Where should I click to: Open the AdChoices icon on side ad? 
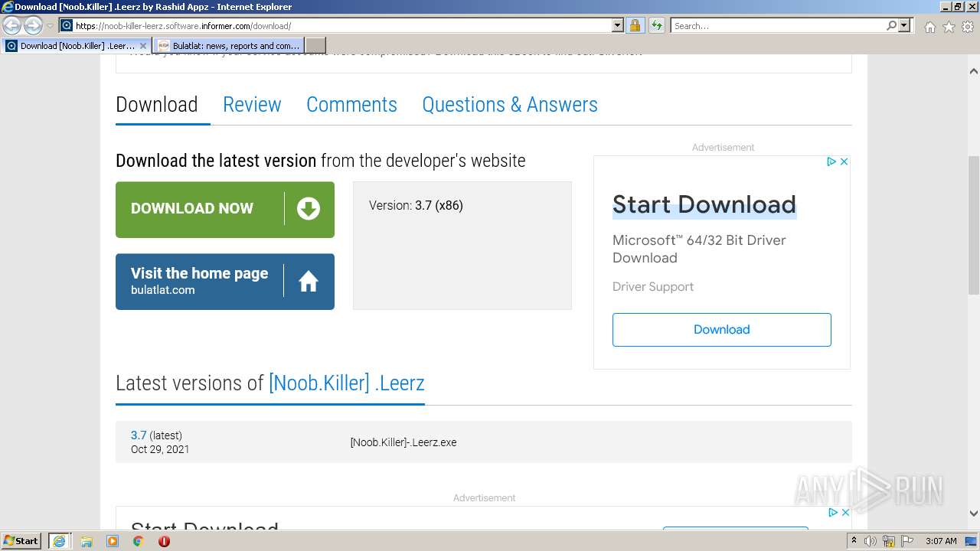(831, 161)
